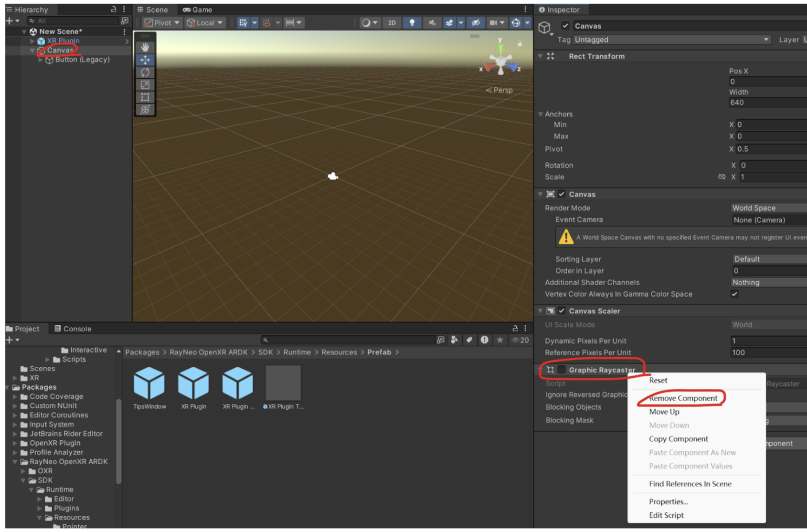This screenshot has width=807, height=532.
Task: Toggle scene visibility hidden-objects eye
Action: [475, 22]
